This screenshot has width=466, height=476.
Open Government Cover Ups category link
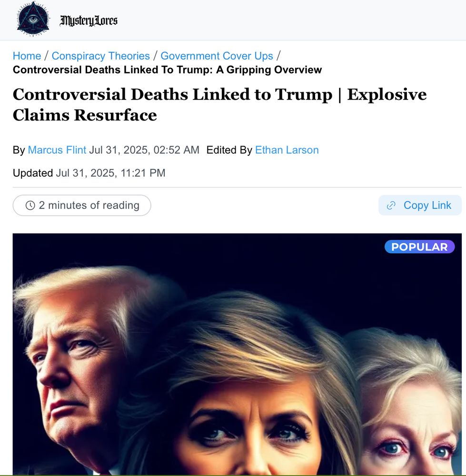click(x=217, y=56)
